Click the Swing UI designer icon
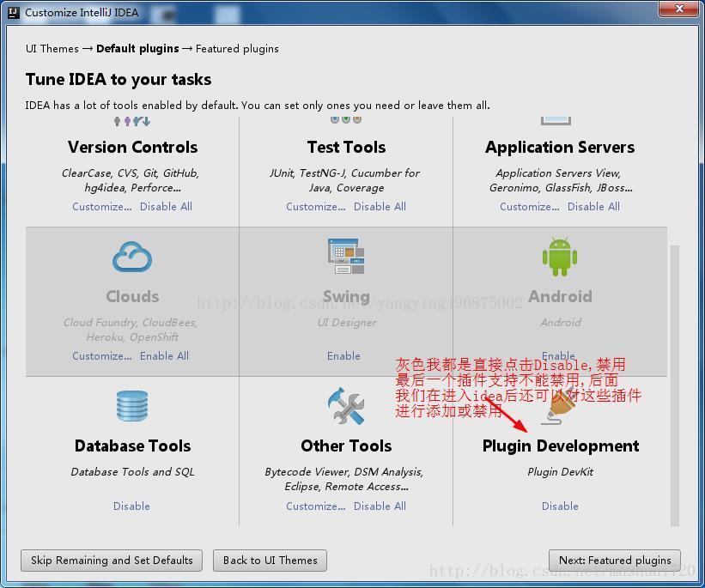 click(346, 257)
